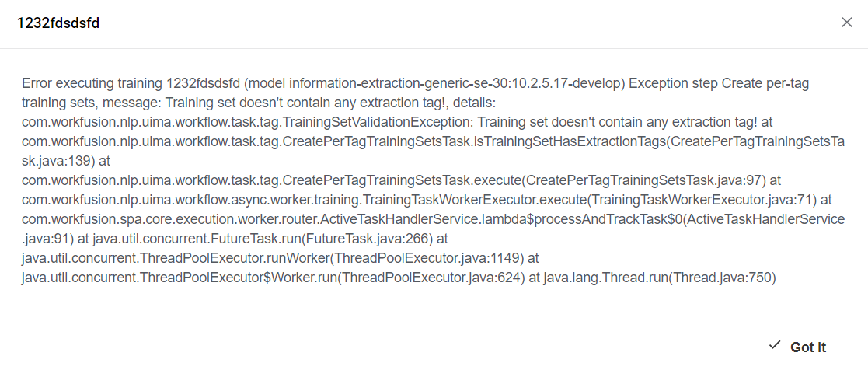868x377 pixels.
Task: Click the 'Error executing training' text
Action: [x=92, y=84]
